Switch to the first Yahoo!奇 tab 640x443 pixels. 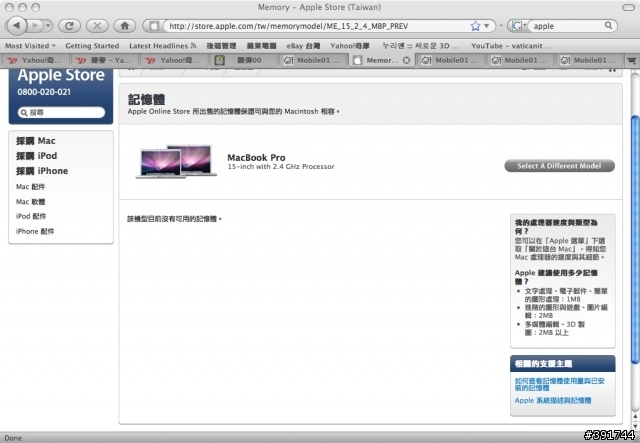click(x=35, y=60)
